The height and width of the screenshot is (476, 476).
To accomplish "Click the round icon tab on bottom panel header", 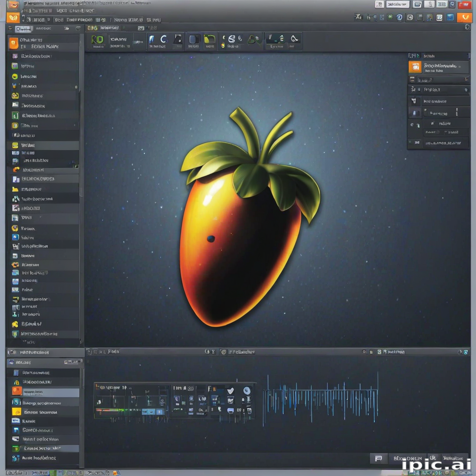I will click(224, 352).
